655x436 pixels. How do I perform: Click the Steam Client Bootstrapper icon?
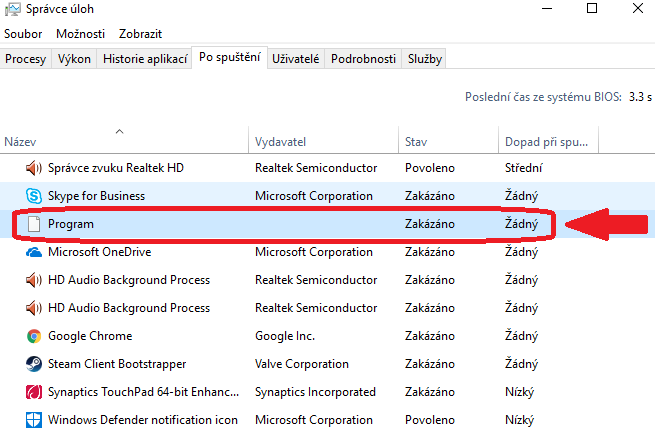pos(34,364)
